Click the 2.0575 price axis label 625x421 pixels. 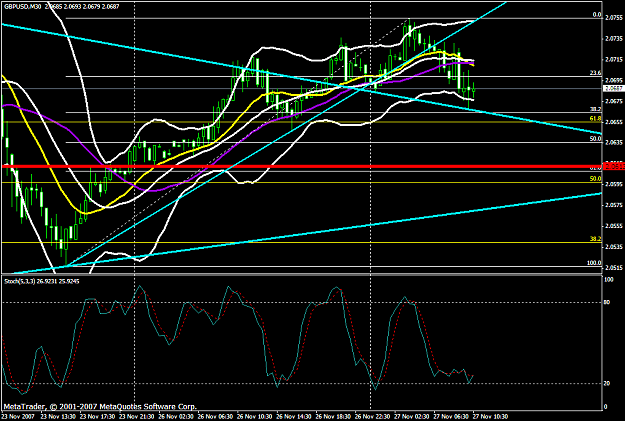tap(614, 205)
